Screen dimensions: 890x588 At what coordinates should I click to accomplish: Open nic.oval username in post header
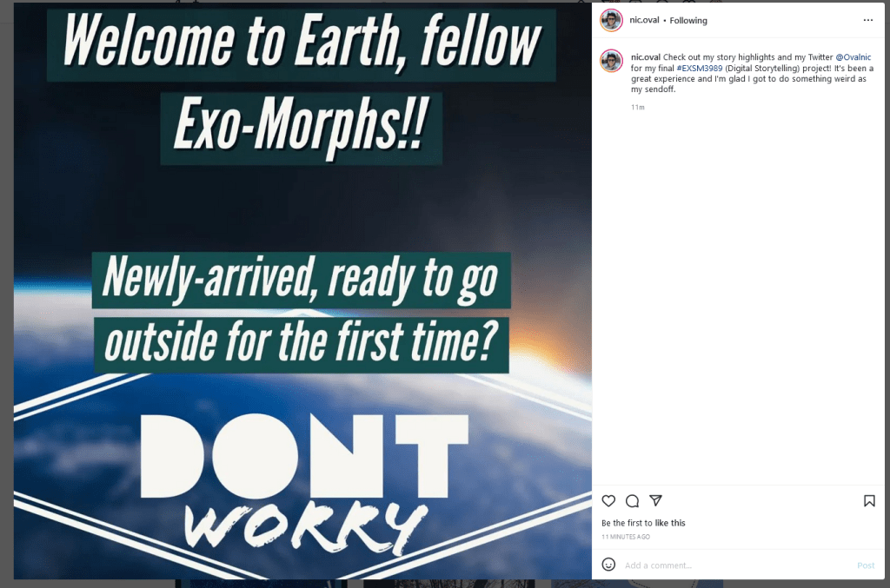[644, 20]
